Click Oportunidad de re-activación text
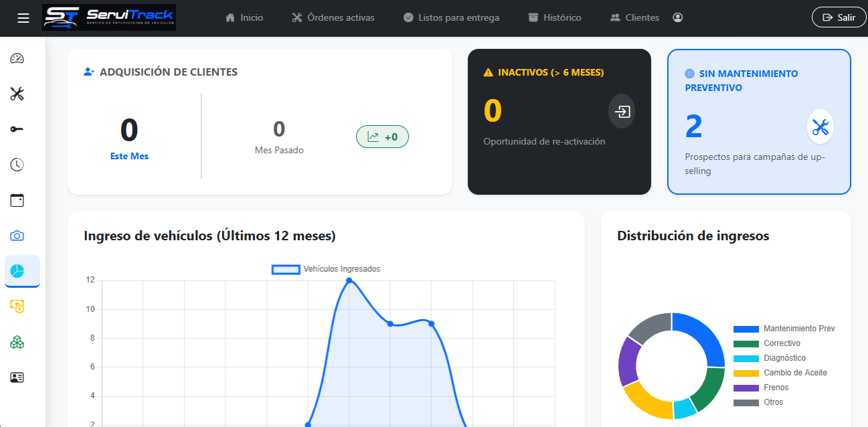The height and width of the screenshot is (427, 868). tap(544, 141)
